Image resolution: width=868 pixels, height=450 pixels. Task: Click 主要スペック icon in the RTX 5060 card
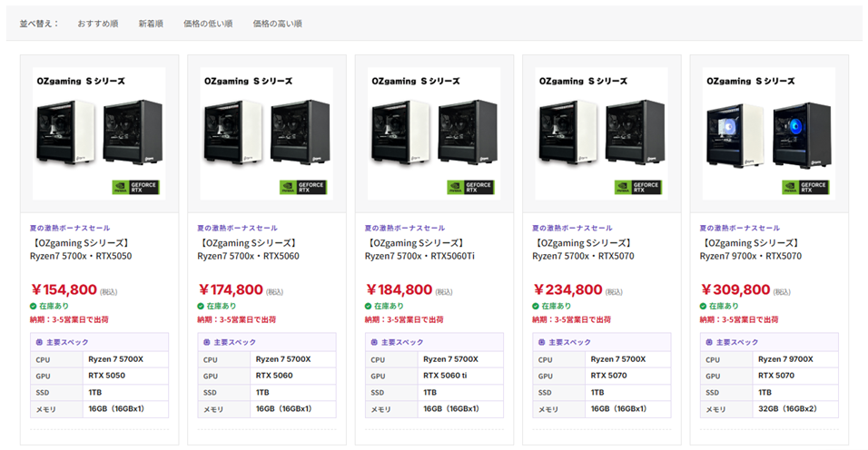[206, 342]
